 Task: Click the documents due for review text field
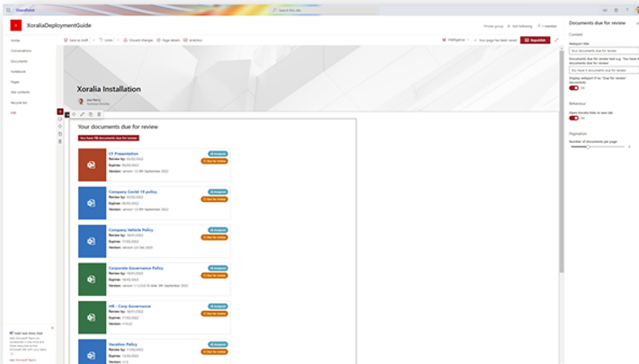point(604,70)
